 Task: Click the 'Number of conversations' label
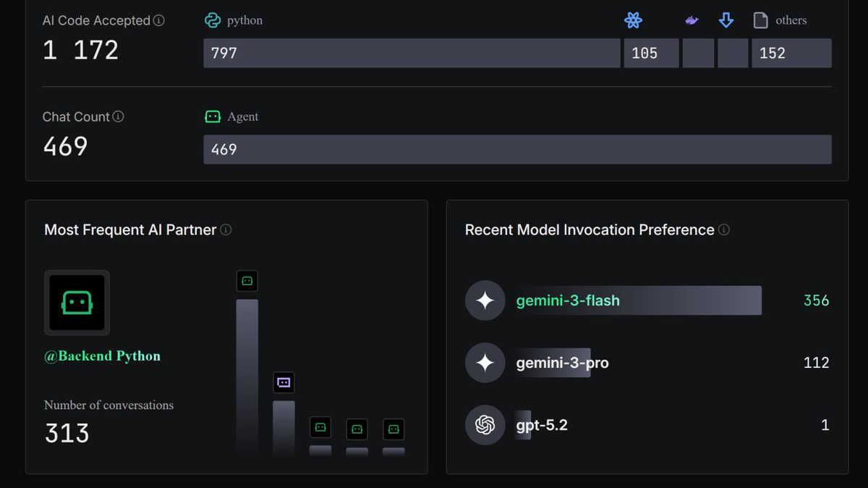109,405
